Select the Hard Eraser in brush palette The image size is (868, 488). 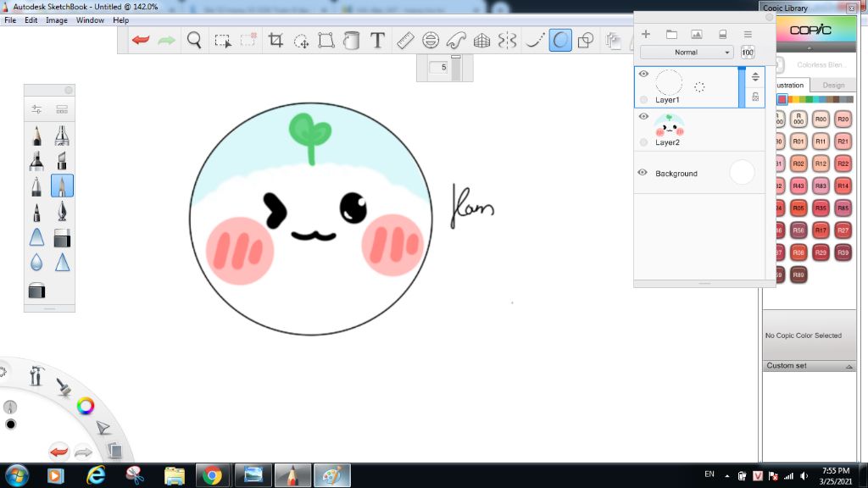62,238
